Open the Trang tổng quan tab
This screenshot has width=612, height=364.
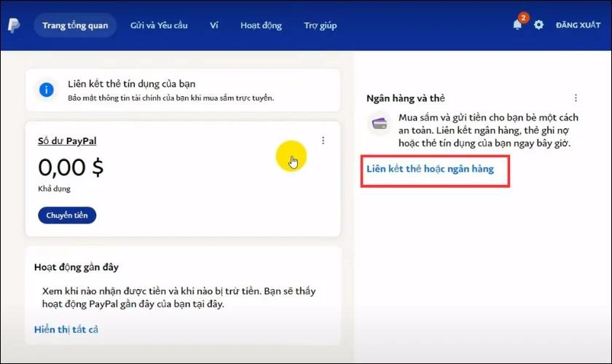pyautogui.click(x=75, y=25)
